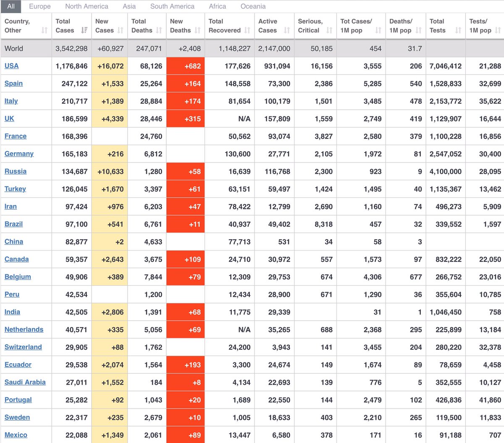This screenshot has height=443, width=504.
Task: Click Russia new cases +10,633 cell
Action: point(110,171)
